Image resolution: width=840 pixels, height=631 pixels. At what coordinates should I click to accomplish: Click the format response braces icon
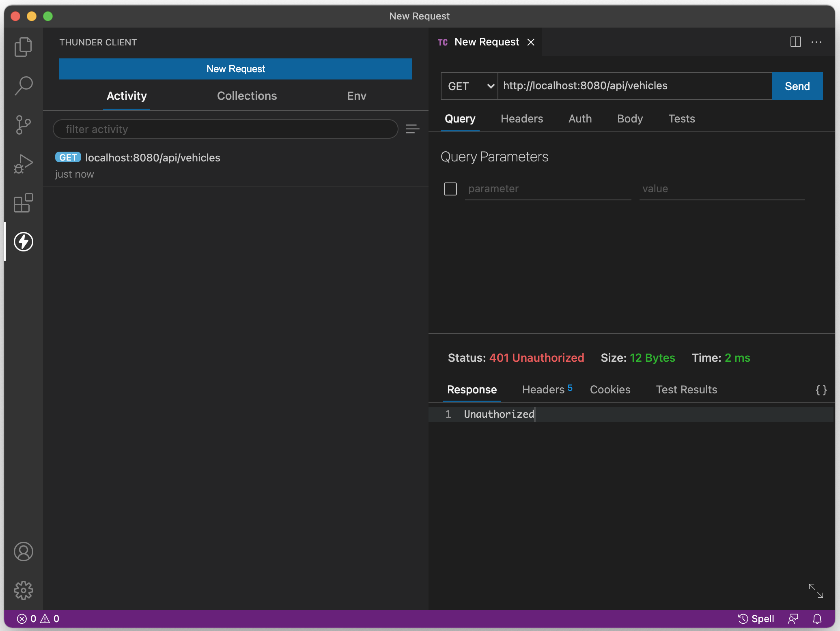821,390
